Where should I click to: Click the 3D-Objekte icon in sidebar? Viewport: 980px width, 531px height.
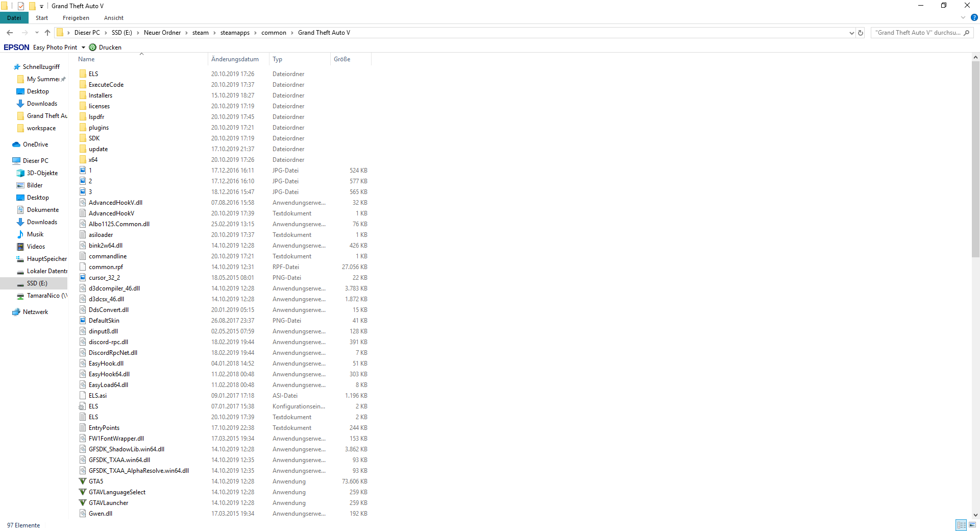click(x=20, y=173)
